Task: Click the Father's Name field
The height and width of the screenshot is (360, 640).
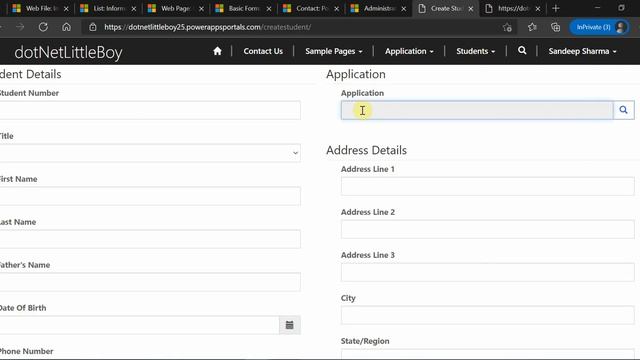Action: point(149,282)
